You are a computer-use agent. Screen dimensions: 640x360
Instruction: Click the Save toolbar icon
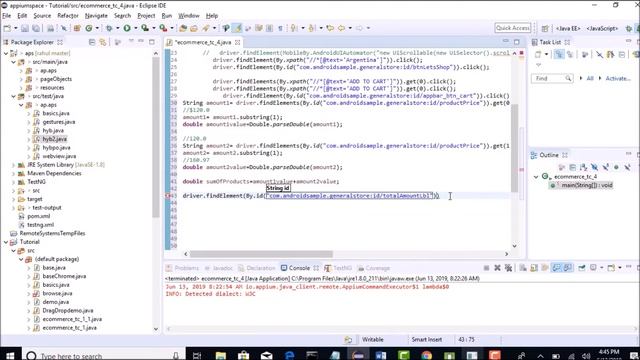tap(25, 28)
